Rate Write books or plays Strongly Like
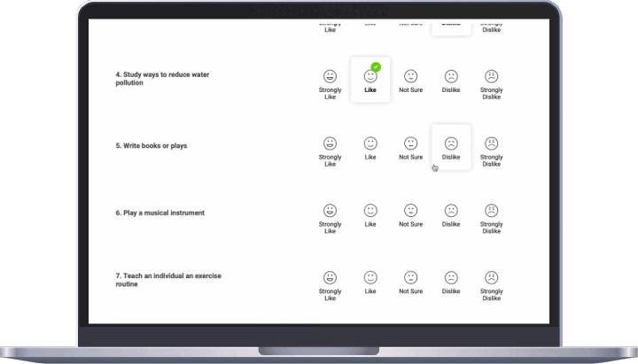Viewport: 638px width, 364px height. coord(330,143)
